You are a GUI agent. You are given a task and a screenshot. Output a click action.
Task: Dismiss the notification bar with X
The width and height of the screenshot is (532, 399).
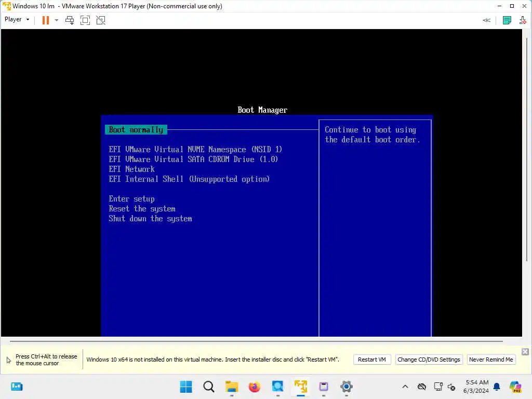point(525,352)
